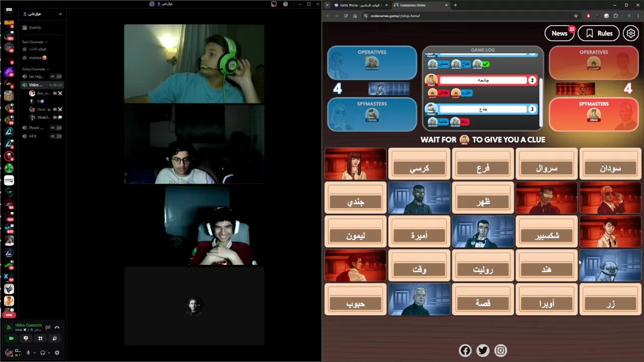Bookmark this page with the star icon
644x362 pixels.
[576, 16]
